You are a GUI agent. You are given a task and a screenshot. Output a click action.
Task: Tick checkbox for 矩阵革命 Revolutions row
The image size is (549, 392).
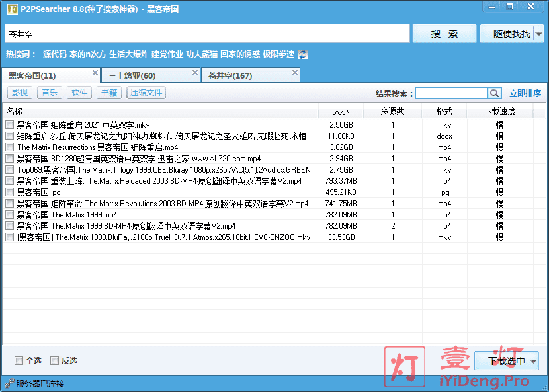[10, 204]
